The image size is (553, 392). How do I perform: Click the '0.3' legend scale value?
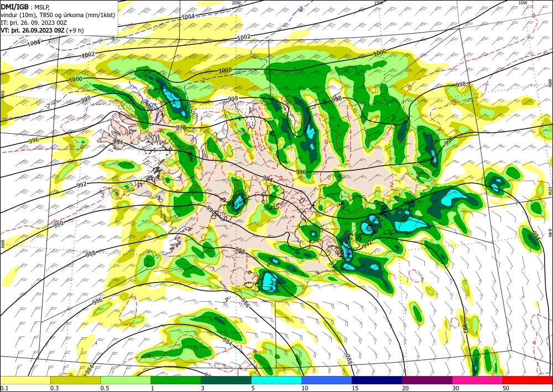pyautogui.click(x=54, y=388)
